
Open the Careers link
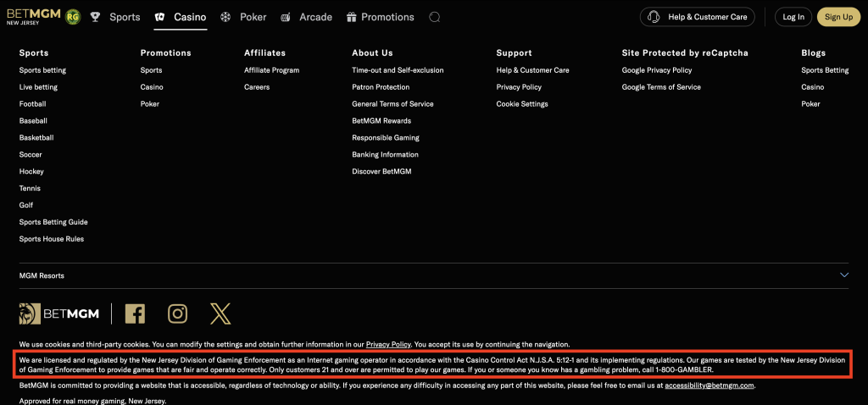pos(257,87)
